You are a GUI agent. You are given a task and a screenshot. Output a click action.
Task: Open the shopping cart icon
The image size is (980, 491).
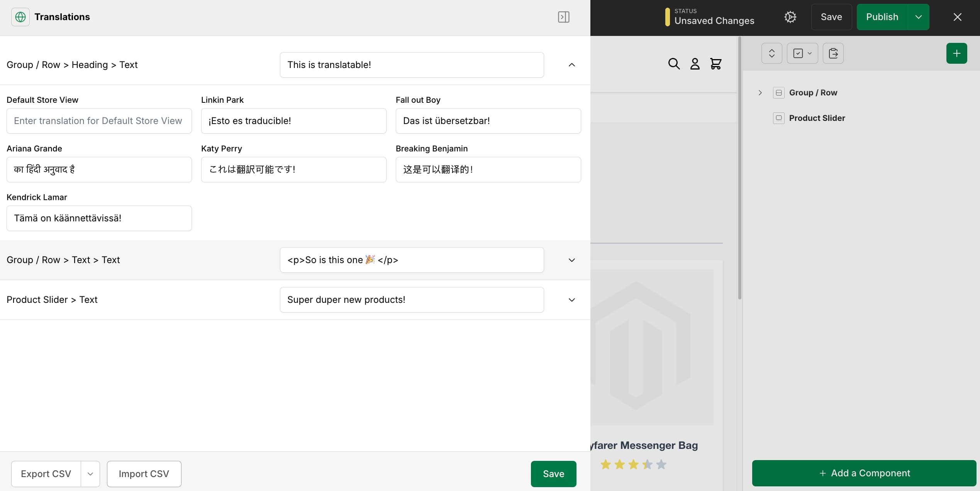716,64
